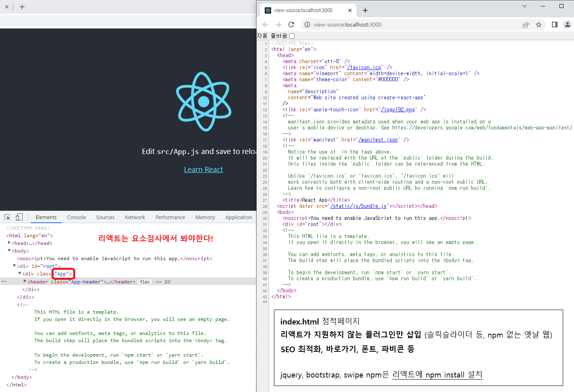Toggle the browser side panel icon
The height and width of the screenshot is (392, 574).
click(x=555, y=25)
